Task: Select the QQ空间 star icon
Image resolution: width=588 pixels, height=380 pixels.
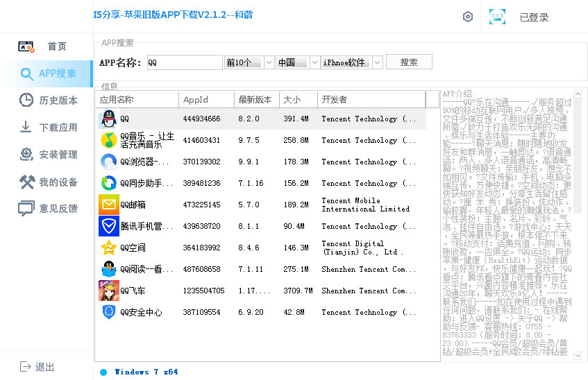Action: coord(108,248)
